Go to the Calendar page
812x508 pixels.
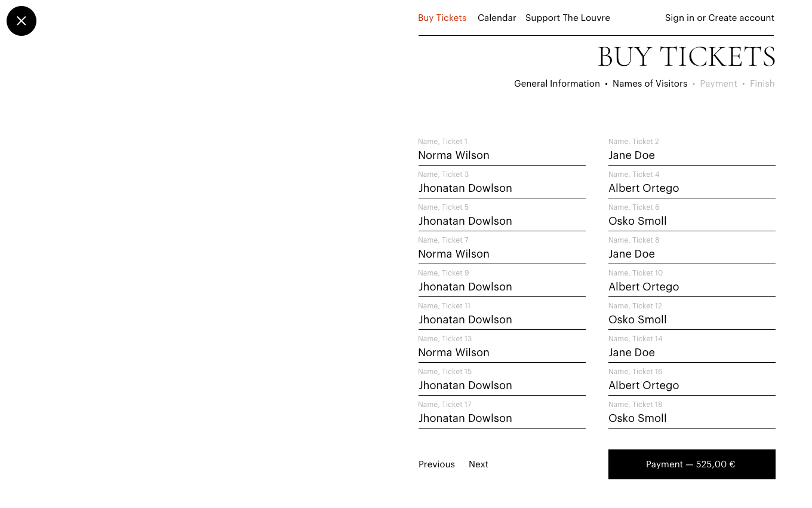click(x=497, y=18)
